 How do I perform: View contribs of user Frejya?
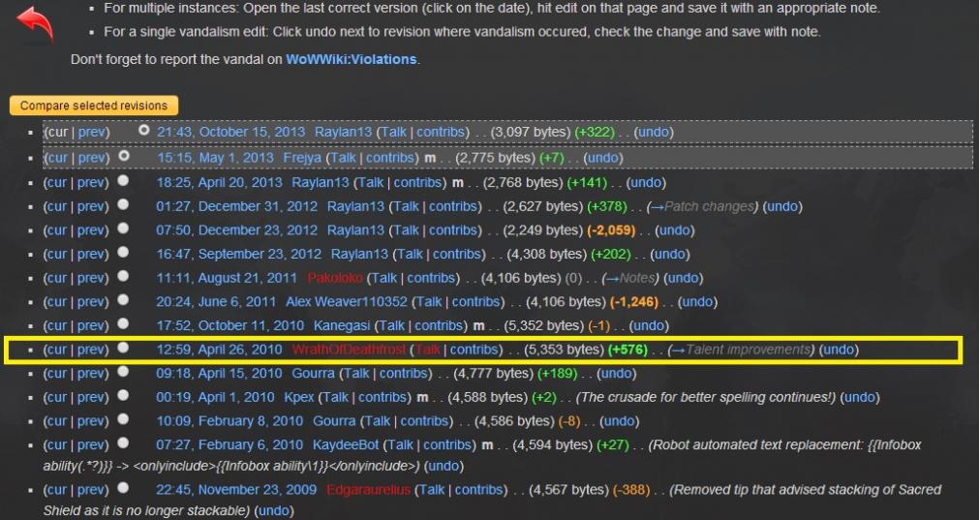click(390, 158)
